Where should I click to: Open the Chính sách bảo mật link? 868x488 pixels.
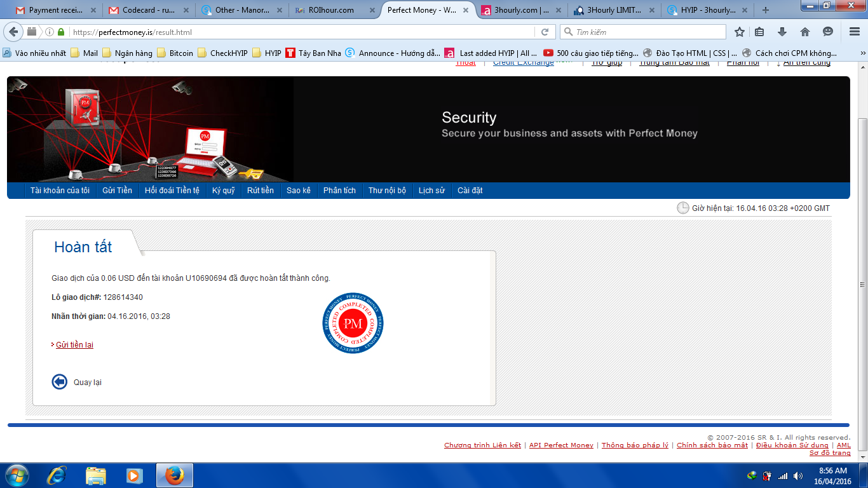click(x=712, y=445)
